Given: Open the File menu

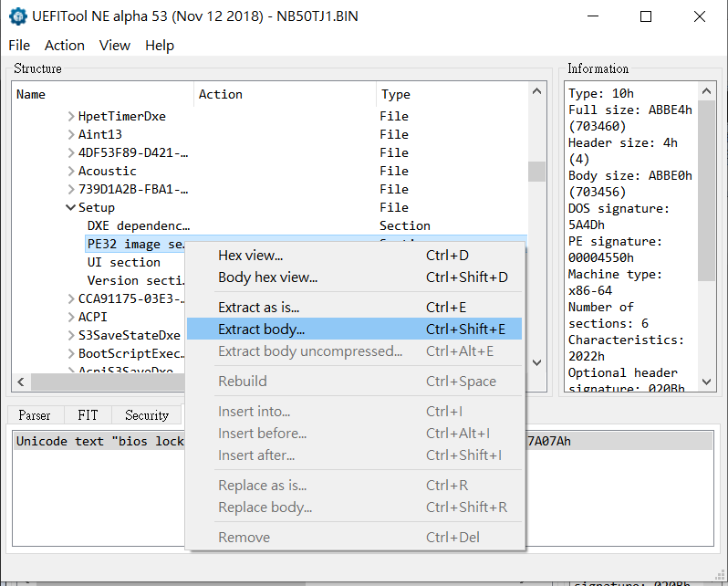Looking at the screenshot, I should coord(19,46).
